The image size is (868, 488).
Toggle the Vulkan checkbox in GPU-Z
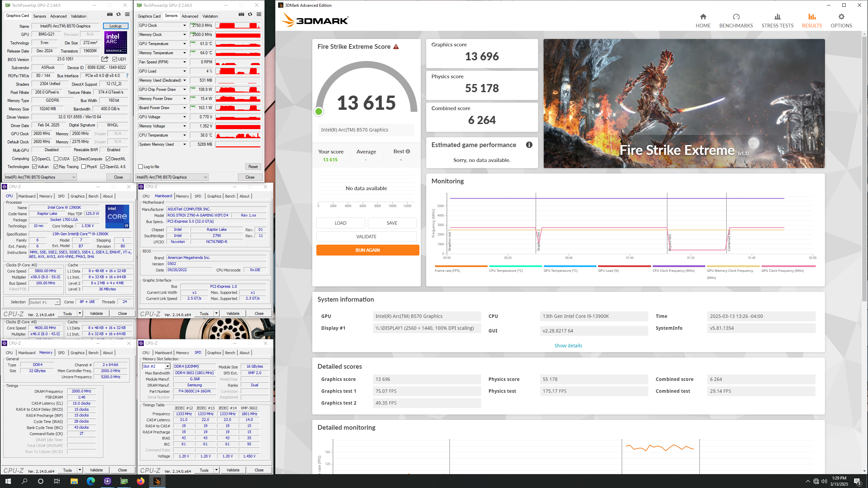pos(34,167)
